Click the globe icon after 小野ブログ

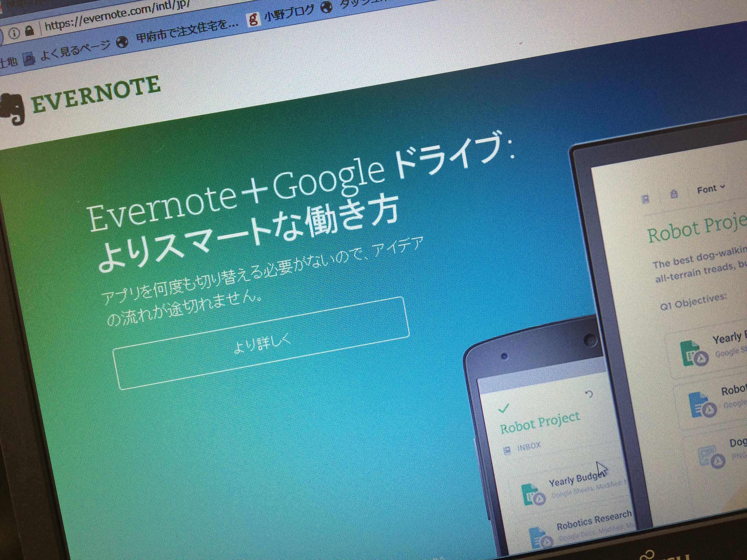click(x=327, y=7)
